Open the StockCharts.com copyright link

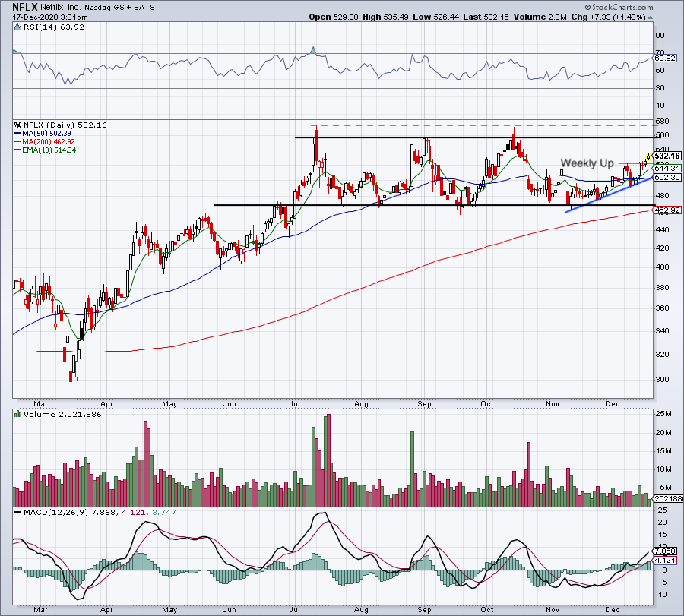(619, 7)
